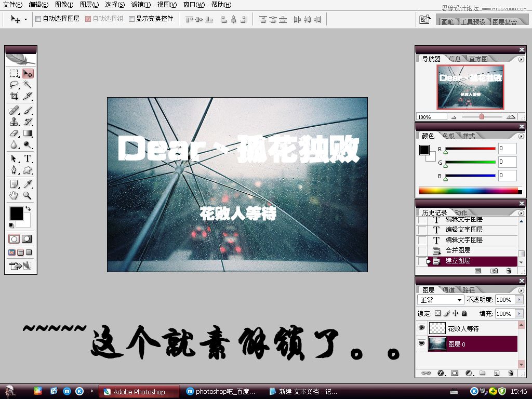Open the 正常 blend mode dropdown
The height and width of the screenshot is (399, 532).
pos(441,300)
